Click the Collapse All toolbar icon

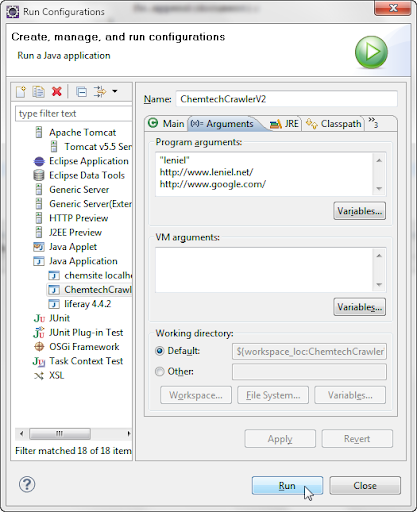point(82,91)
